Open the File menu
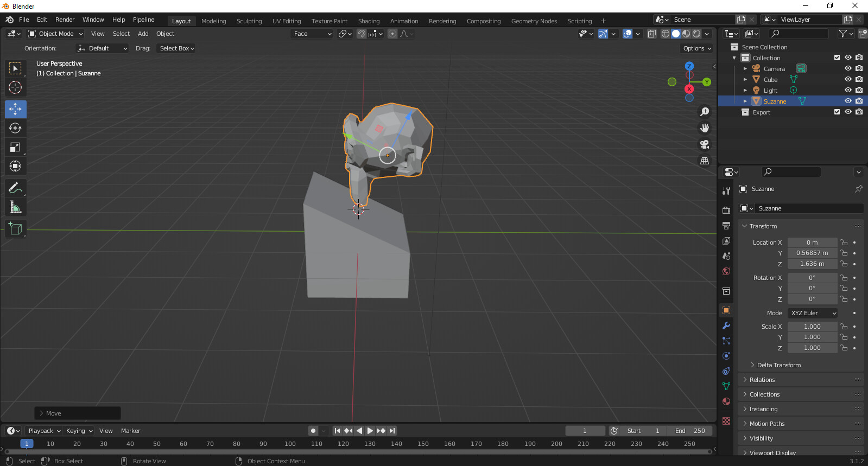The image size is (868, 466). pos(24,20)
